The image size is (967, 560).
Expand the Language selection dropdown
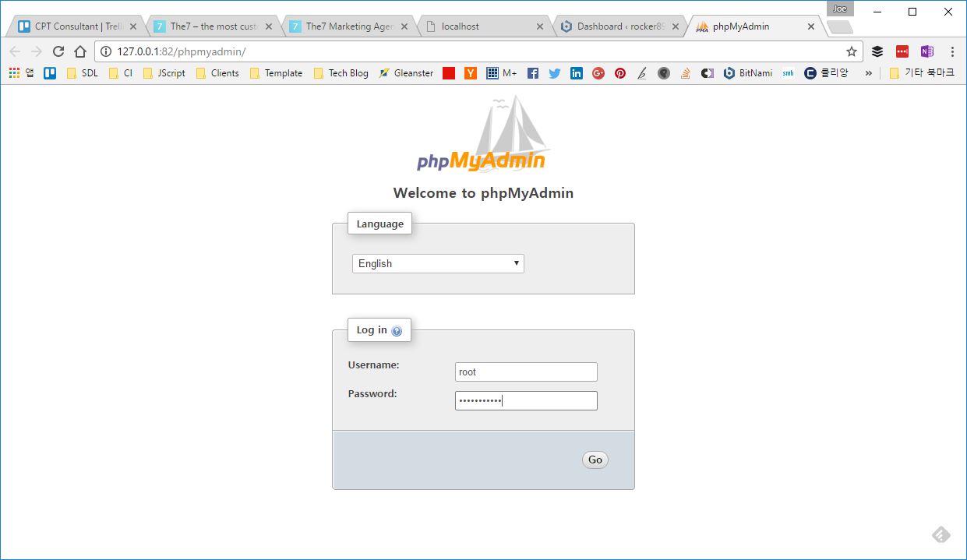[438, 263]
